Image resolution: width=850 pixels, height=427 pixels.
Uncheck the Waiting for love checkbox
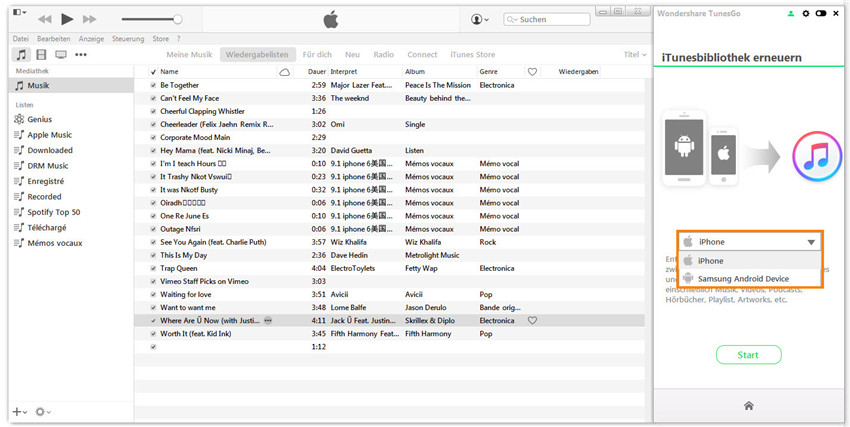coord(153,295)
